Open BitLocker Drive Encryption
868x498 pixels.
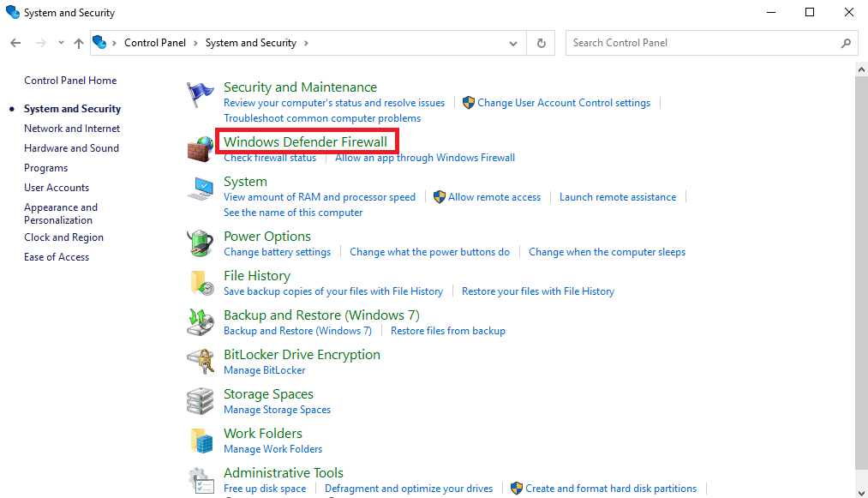[302, 354]
